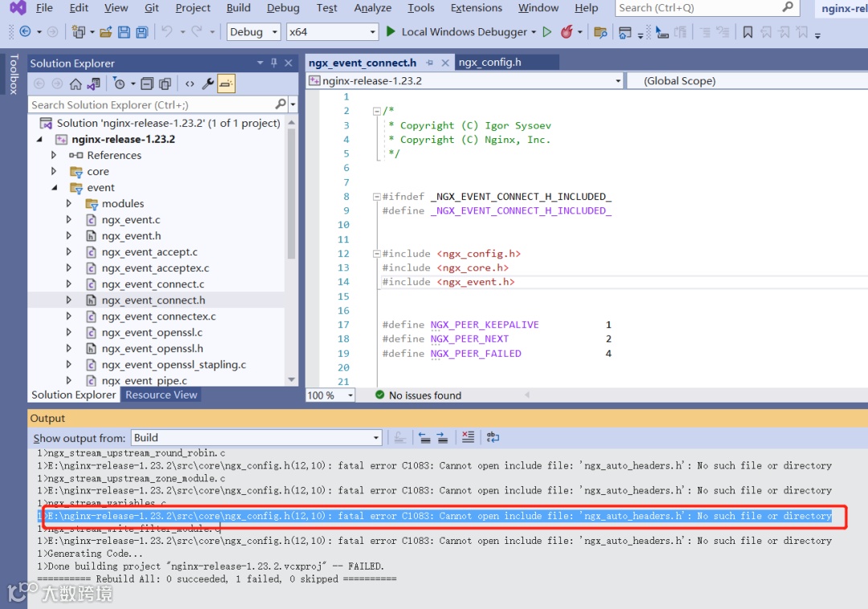Switch to the ngx_config.h tab
This screenshot has height=609, width=868.
(x=490, y=62)
